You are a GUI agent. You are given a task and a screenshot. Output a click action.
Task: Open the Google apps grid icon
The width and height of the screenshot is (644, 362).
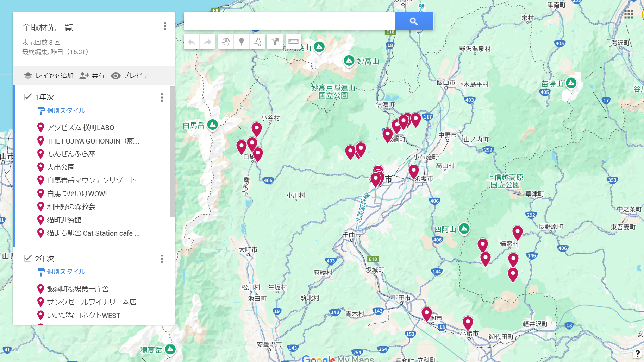click(x=629, y=14)
